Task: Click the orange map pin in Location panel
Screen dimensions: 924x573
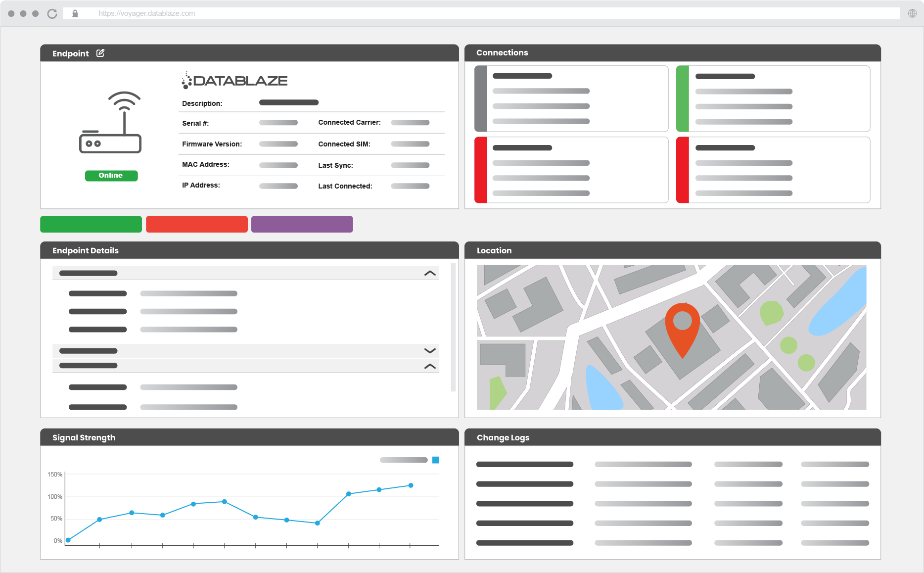Action: (x=683, y=327)
